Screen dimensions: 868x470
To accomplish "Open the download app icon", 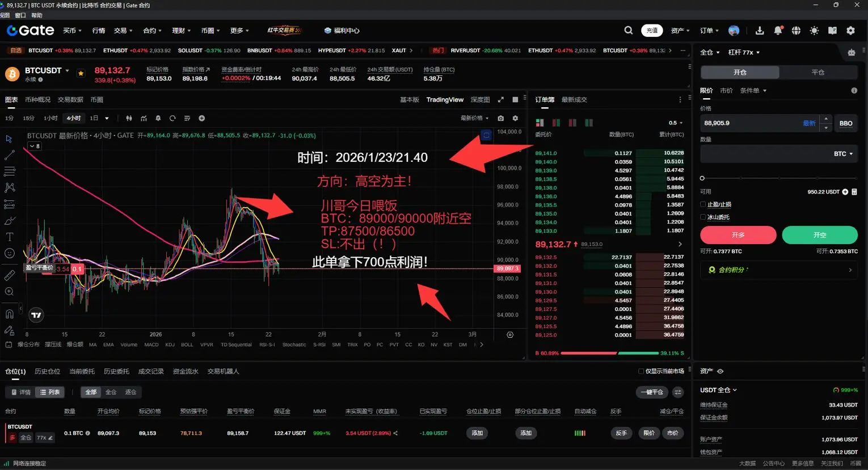I will pyautogui.click(x=760, y=31).
